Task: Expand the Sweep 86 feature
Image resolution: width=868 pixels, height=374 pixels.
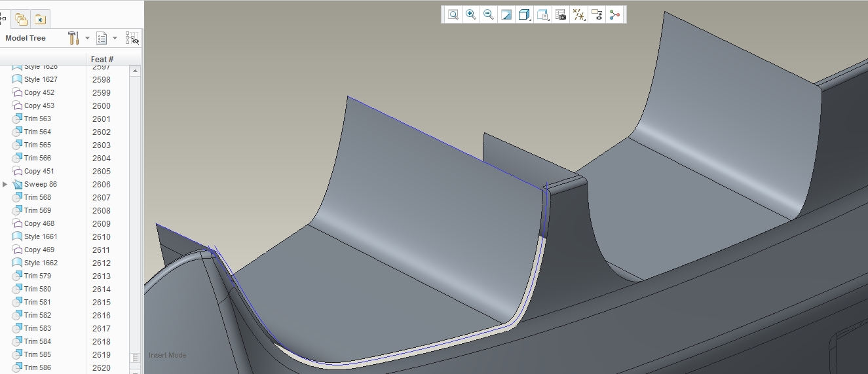Action: (5, 184)
